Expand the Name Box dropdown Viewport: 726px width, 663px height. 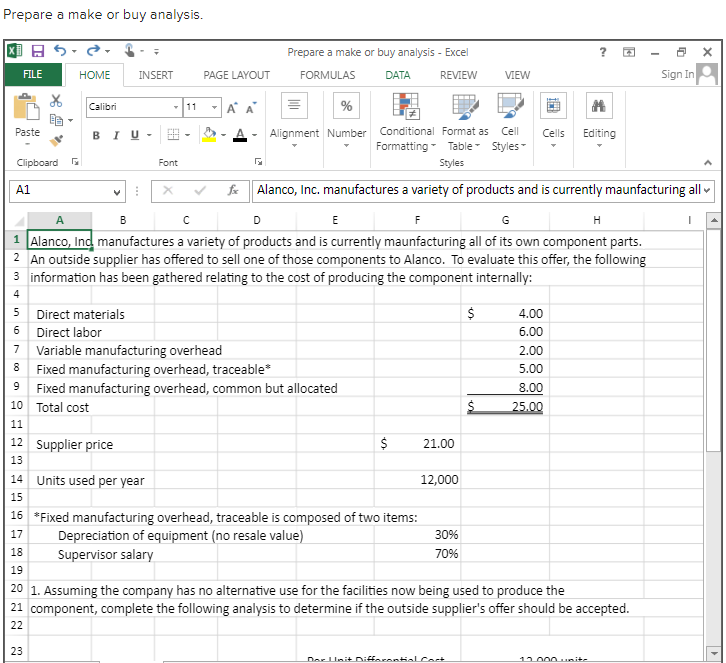point(117,192)
